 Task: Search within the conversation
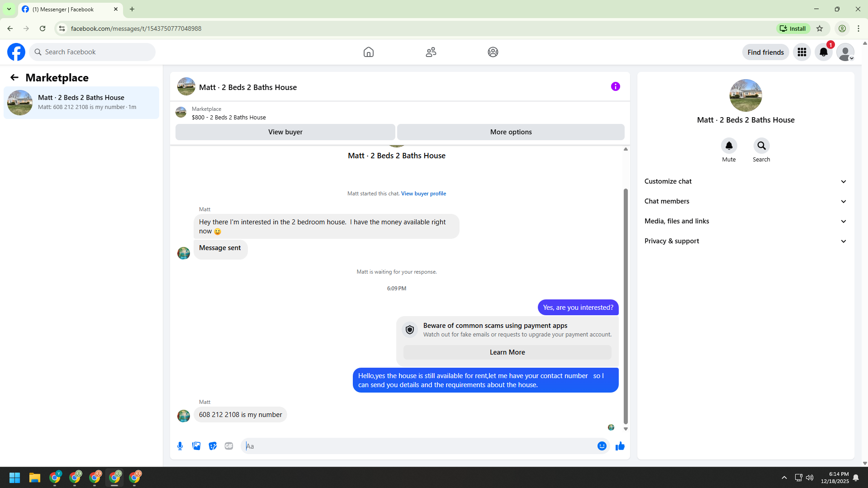761,146
